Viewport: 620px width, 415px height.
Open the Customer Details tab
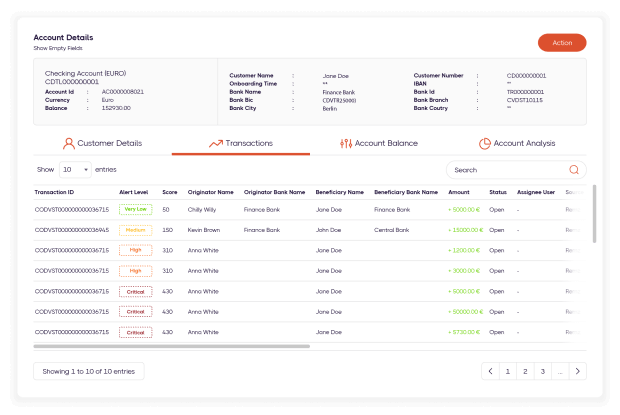click(103, 143)
